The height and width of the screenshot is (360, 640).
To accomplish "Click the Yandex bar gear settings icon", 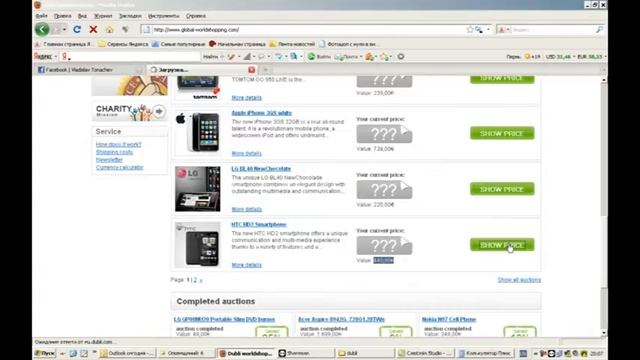I will click(401, 57).
